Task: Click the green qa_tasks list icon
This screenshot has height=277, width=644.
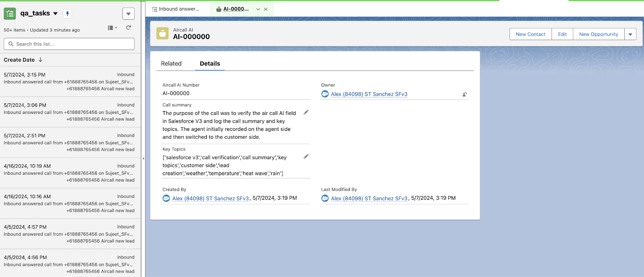Action: tap(10, 14)
